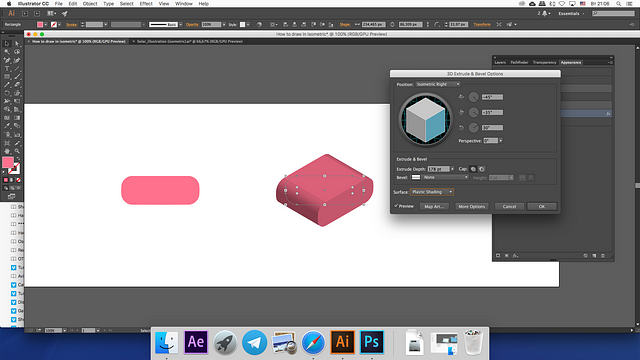The height and width of the screenshot is (360, 640).
Task: Select the Rectangle tool in toolbox
Action: click(x=7, y=76)
